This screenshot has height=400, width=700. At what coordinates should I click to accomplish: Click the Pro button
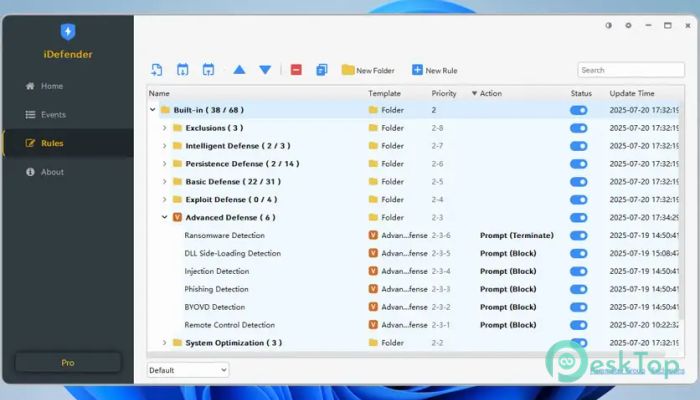pyautogui.click(x=68, y=362)
